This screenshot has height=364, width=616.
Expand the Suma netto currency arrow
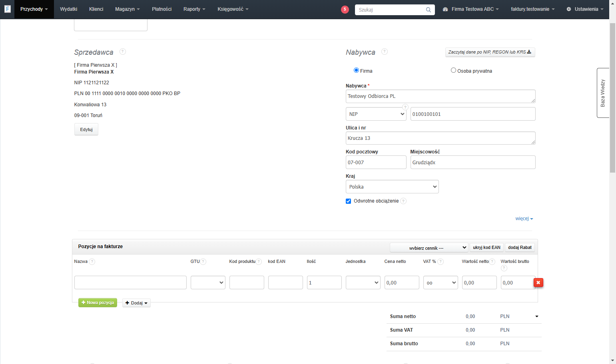pos(537,316)
